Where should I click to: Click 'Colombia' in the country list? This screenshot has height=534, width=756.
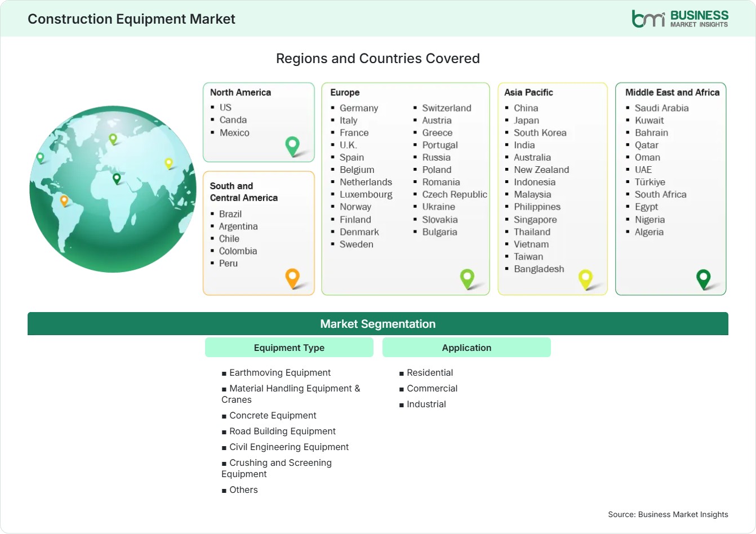point(238,251)
